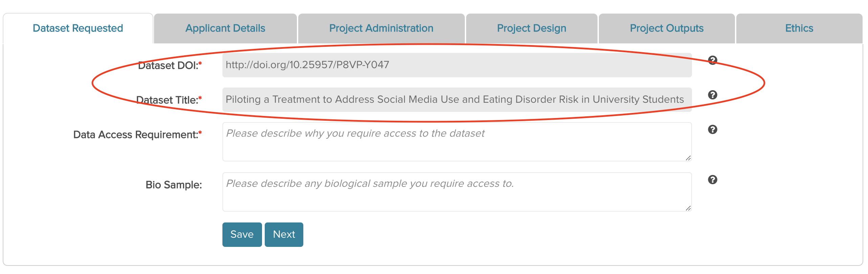868x274 pixels.
Task: Focus the Data Access Requirement text area
Action: 457,142
